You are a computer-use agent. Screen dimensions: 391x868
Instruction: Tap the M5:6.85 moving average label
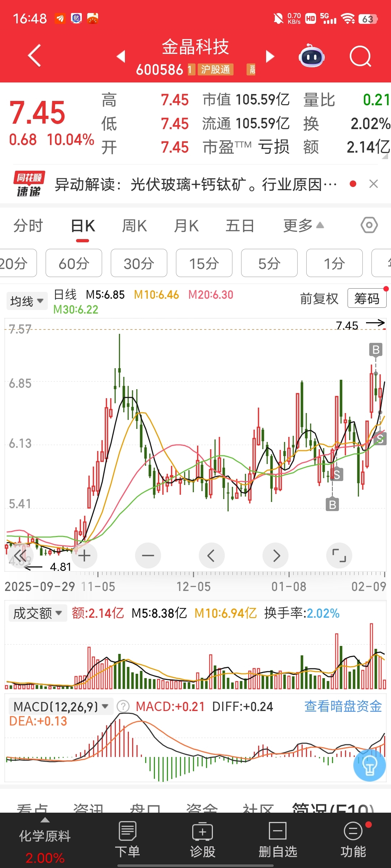105,295
